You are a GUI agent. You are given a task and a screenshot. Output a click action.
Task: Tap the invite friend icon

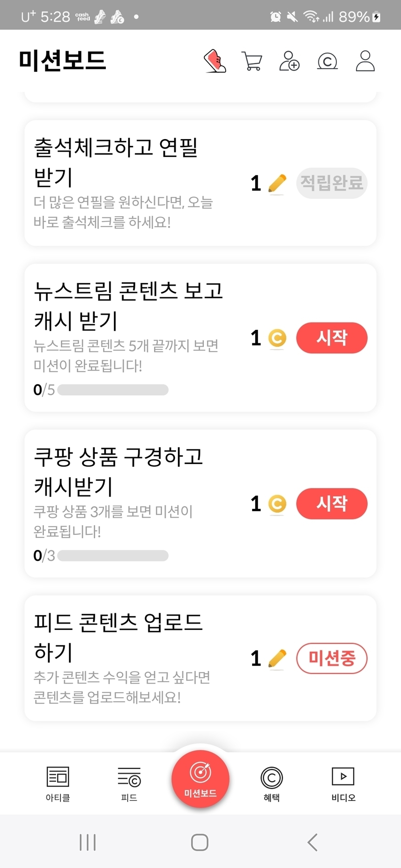point(289,61)
